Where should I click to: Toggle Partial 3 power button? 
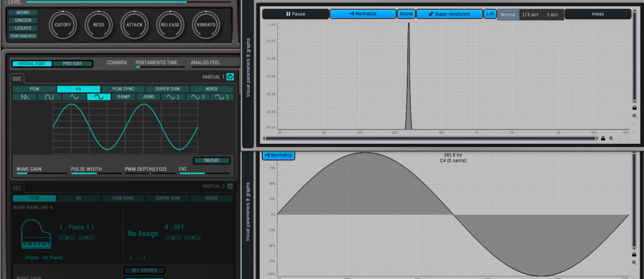click(230, 186)
